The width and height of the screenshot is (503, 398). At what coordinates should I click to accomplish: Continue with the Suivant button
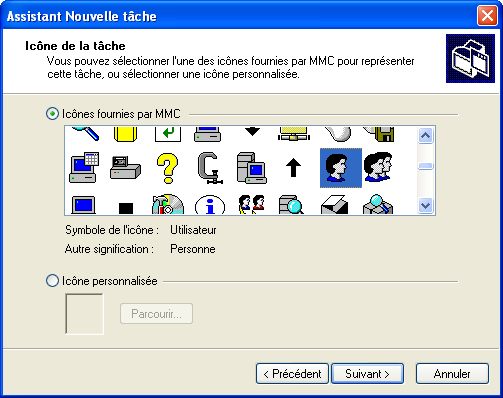click(x=367, y=374)
